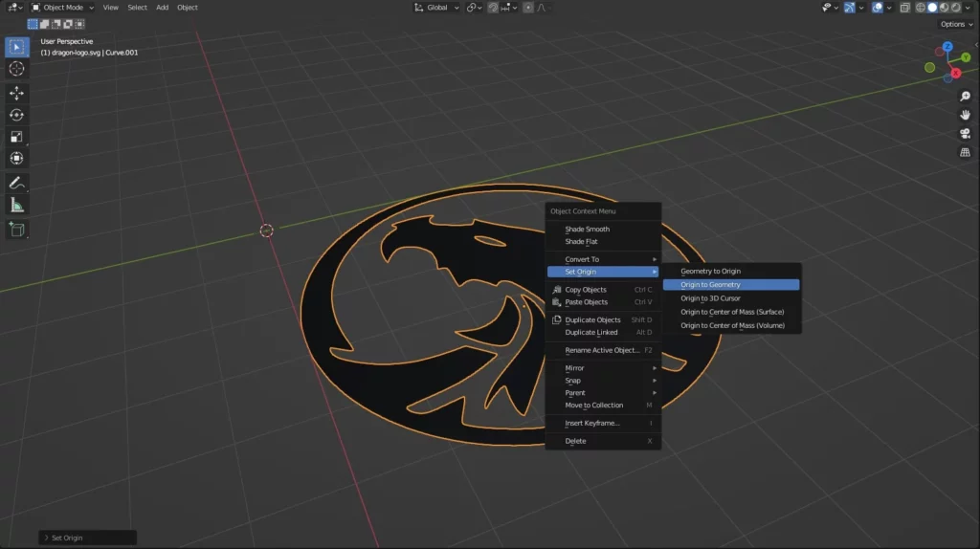Screen dimensions: 980x549
Task: Open the Object Mode dropdown
Action: (62, 8)
